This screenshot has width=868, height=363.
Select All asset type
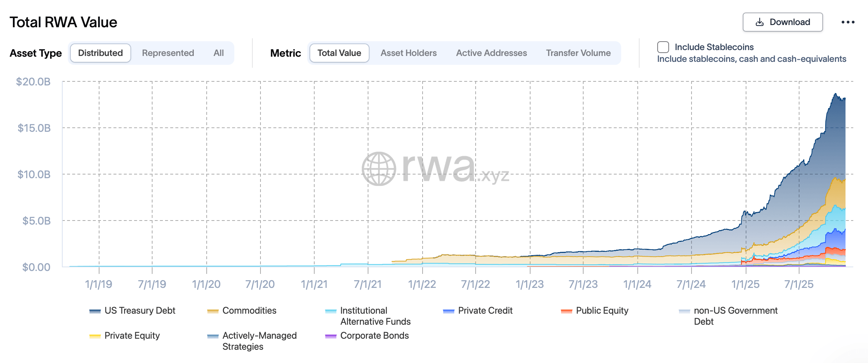(x=218, y=53)
